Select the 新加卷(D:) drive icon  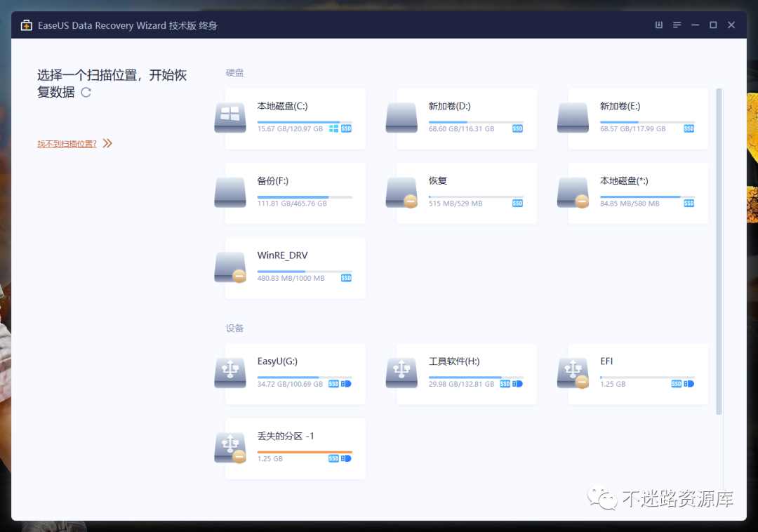tap(401, 117)
